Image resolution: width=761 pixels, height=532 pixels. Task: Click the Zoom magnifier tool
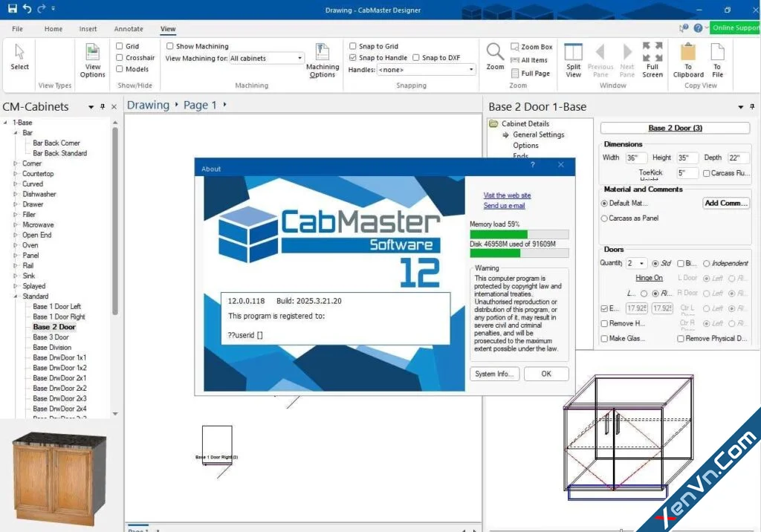495,56
